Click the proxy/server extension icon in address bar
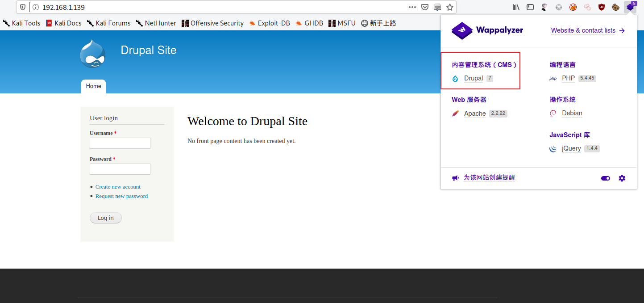Image resolution: width=644 pixels, height=303 pixels. tap(437, 7)
